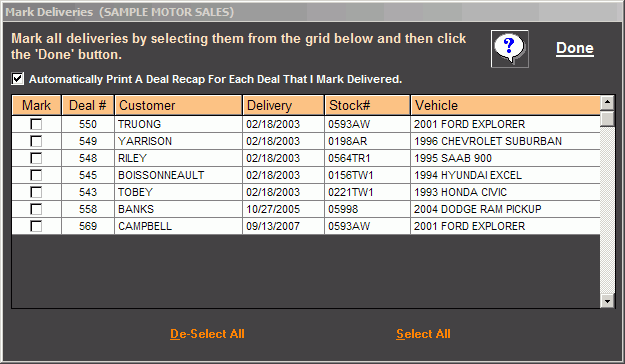
Task: Select the 2004 DODGE RAM PICKUP cell
Action: pyautogui.click(x=505, y=209)
